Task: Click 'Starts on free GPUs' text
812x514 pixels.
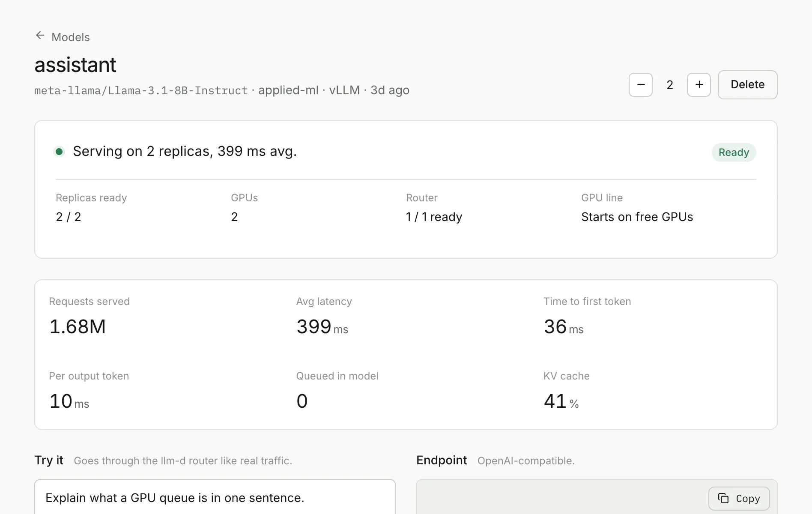Action: (x=637, y=217)
